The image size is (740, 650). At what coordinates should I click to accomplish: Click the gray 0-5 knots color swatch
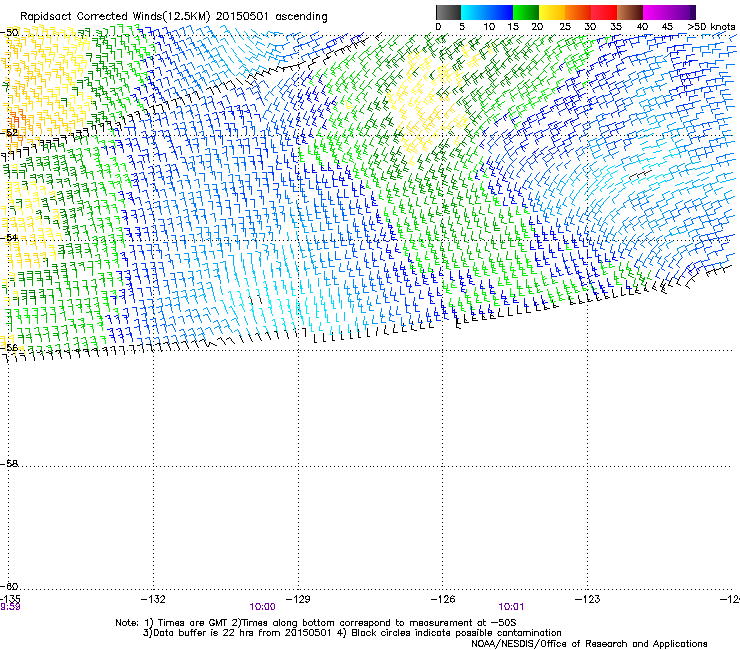(448, 12)
